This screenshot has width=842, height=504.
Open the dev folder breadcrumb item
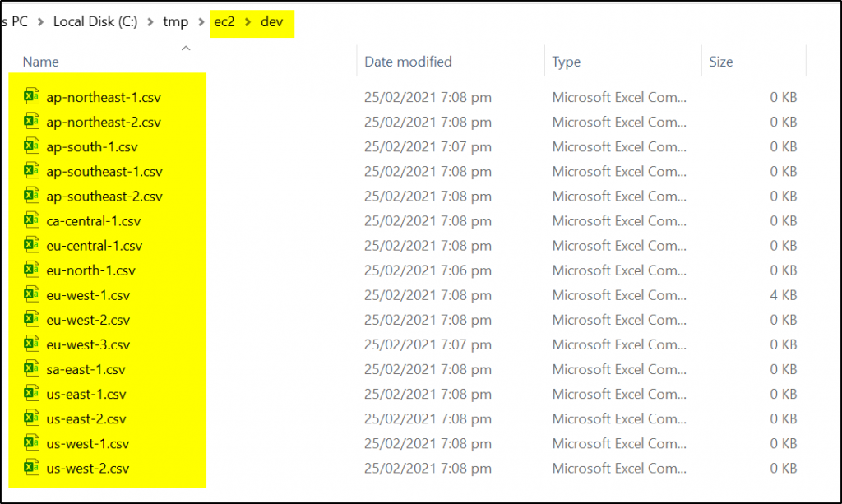click(272, 22)
